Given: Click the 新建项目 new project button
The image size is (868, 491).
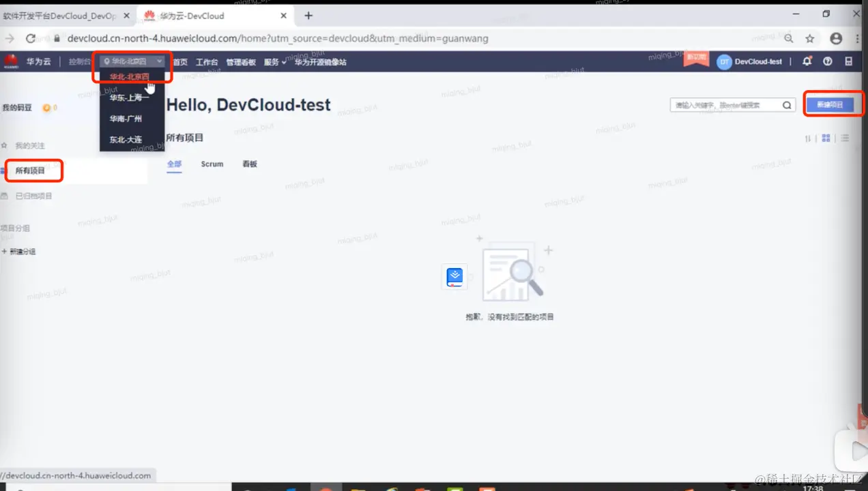Looking at the screenshot, I should tap(830, 104).
